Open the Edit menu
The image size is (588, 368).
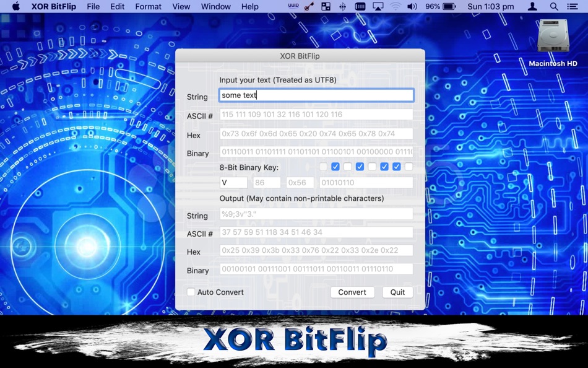(x=118, y=6)
